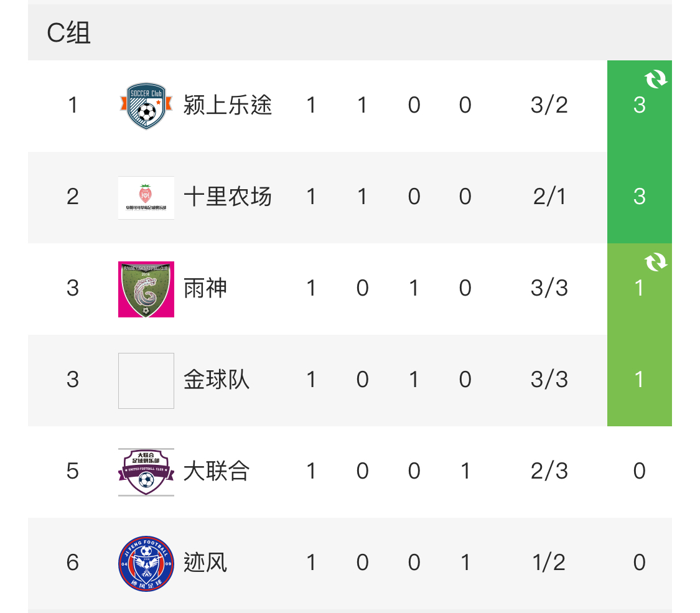Click the 1/2 goals score for 迹风

(x=549, y=563)
